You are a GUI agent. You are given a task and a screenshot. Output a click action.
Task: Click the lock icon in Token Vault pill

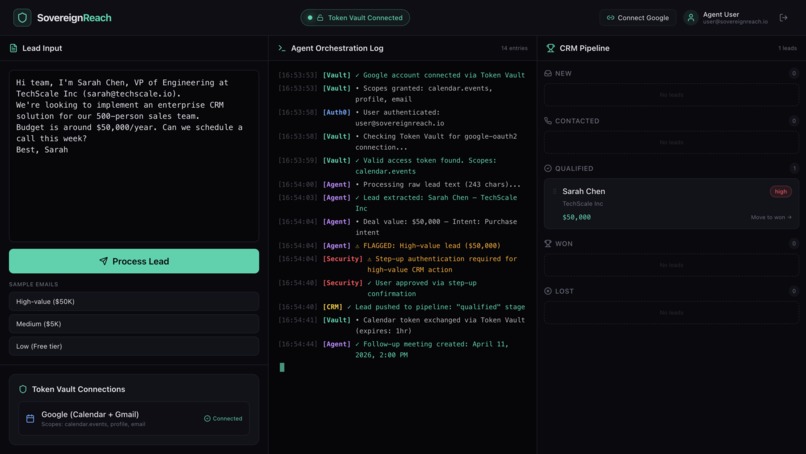tap(320, 18)
